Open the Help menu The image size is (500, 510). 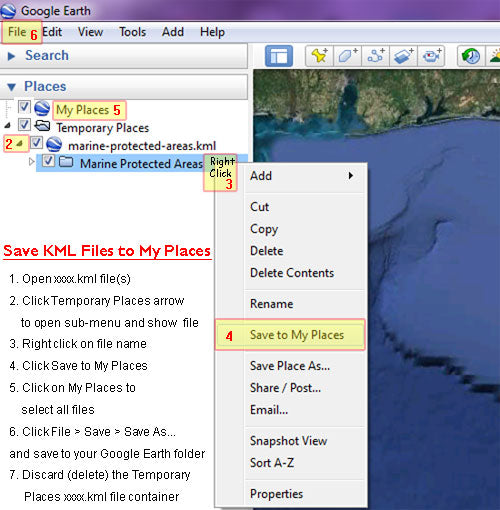click(x=212, y=32)
